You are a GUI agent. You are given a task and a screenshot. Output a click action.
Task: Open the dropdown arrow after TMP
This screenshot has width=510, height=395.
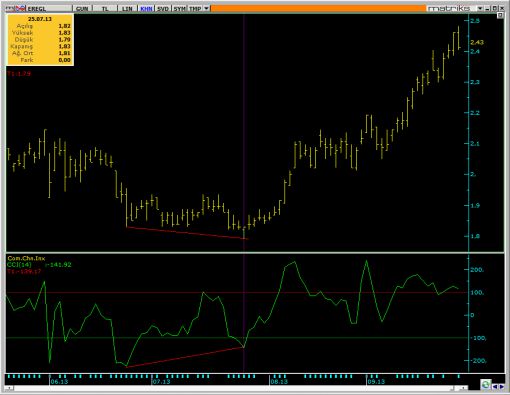click(x=206, y=9)
